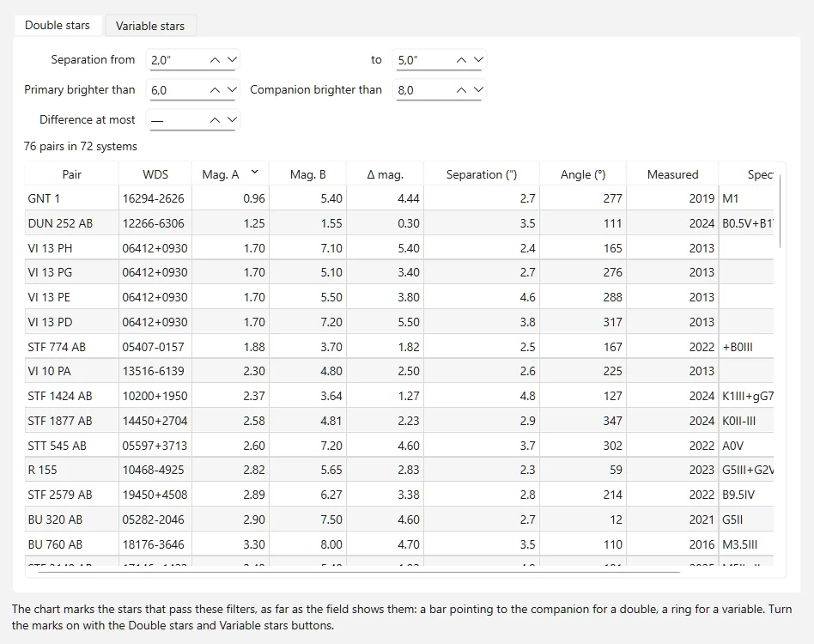The image size is (814, 644).
Task: Increase Primary brighter than magnitude
Action: pos(215,90)
